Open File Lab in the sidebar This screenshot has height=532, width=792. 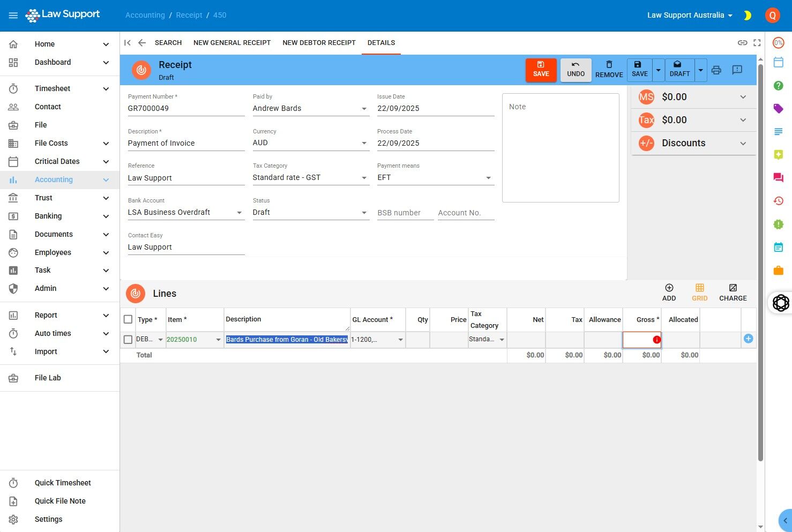pyautogui.click(x=60, y=378)
